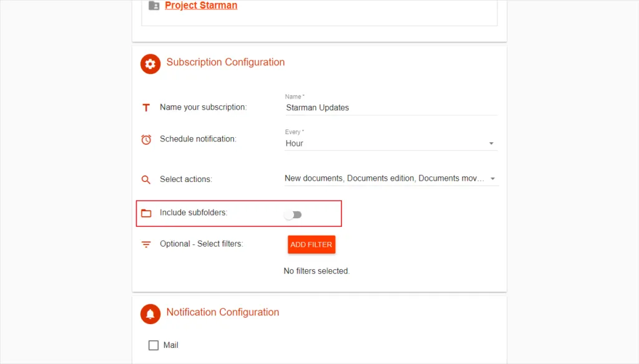Click the Subscription Configuration heading
This screenshot has height=364, width=639.
coord(225,62)
